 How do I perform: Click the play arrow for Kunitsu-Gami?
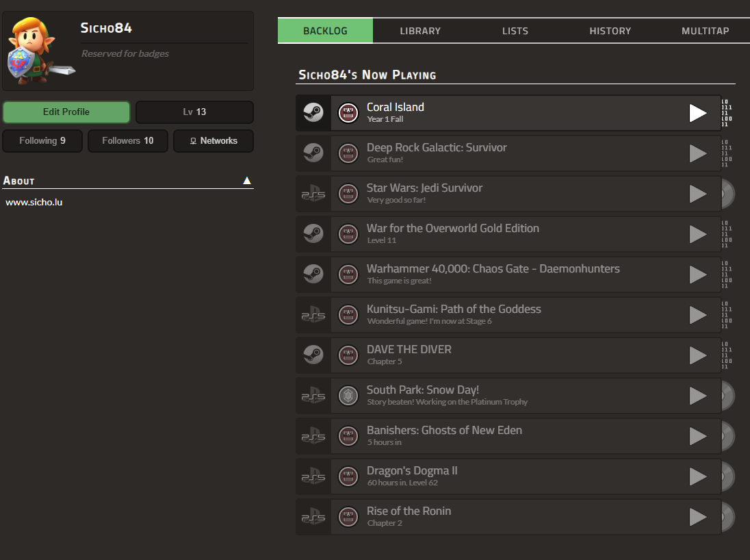coord(698,315)
